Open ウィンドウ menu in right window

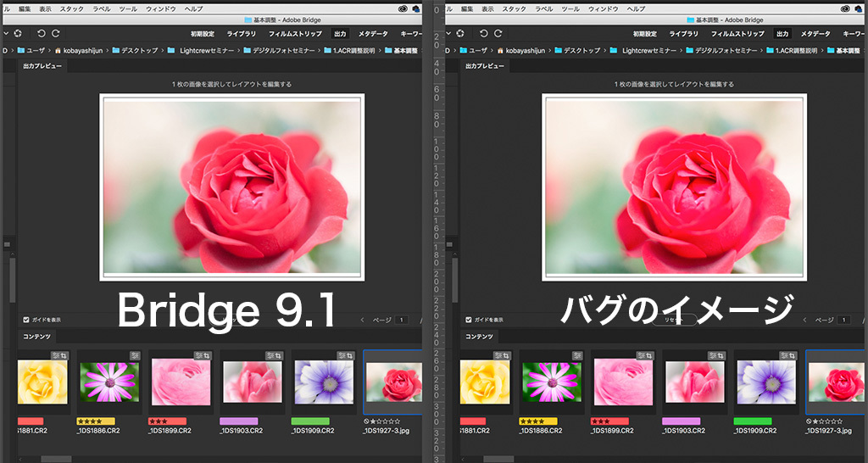tap(604, 8)
